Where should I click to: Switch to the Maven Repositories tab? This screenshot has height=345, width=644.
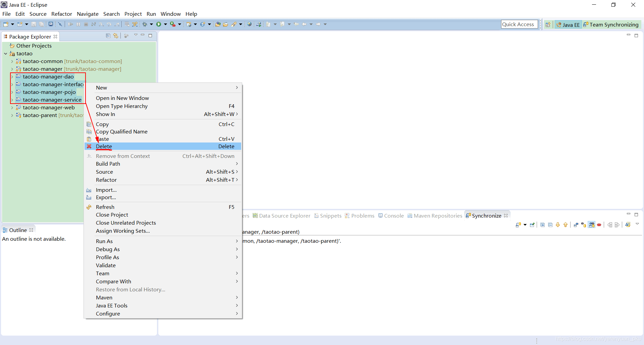[x=435, y=216]
